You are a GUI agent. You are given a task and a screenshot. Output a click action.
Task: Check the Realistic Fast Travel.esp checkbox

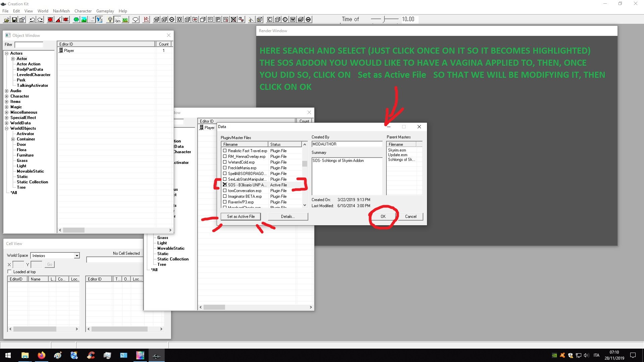225,151
